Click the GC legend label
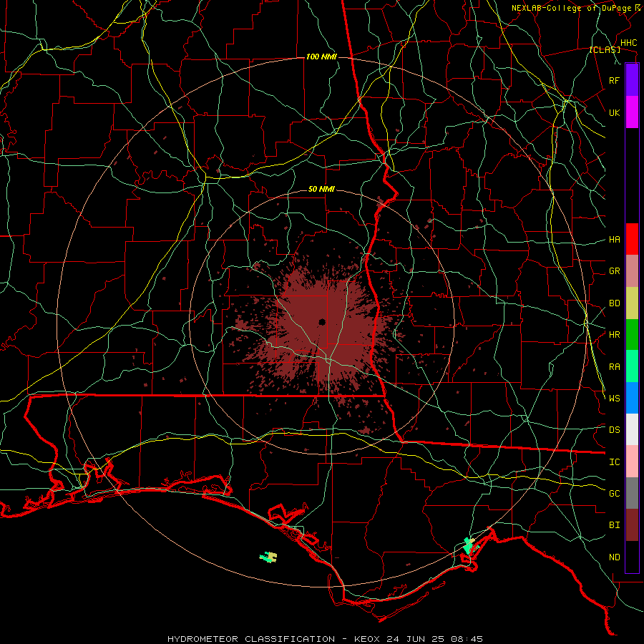644x644 pixels. tap(614, 493)
